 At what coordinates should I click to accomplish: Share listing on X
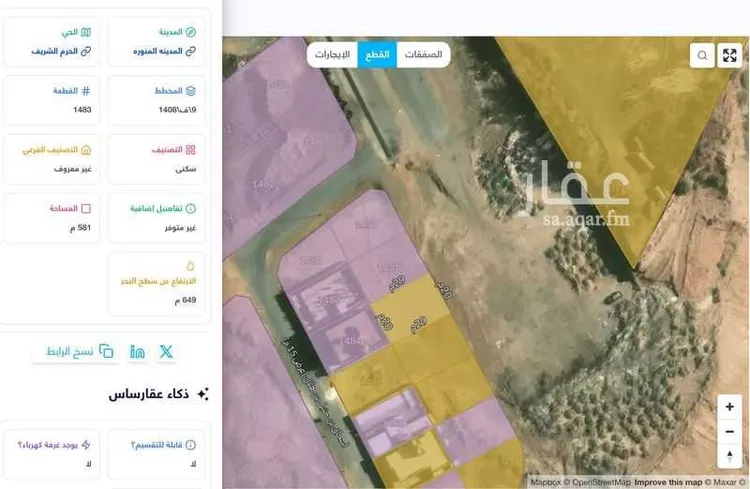pyautogui.click(x=166, y=352)
